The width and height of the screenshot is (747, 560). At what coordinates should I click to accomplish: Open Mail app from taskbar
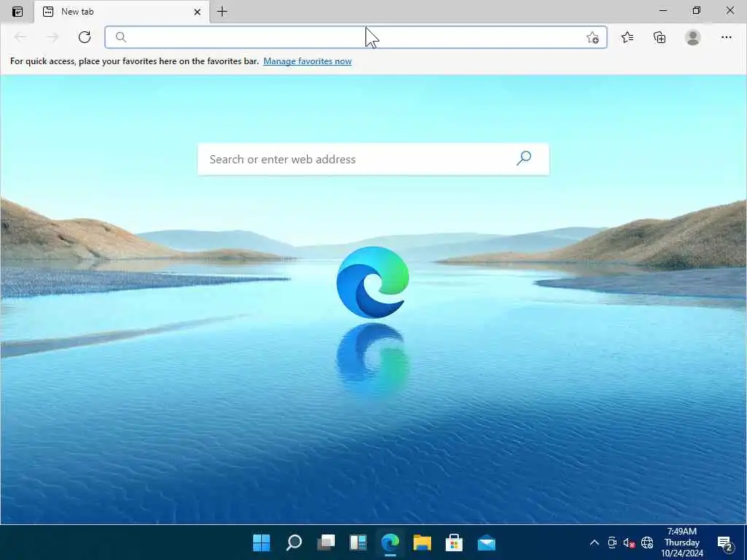point(487,542)
